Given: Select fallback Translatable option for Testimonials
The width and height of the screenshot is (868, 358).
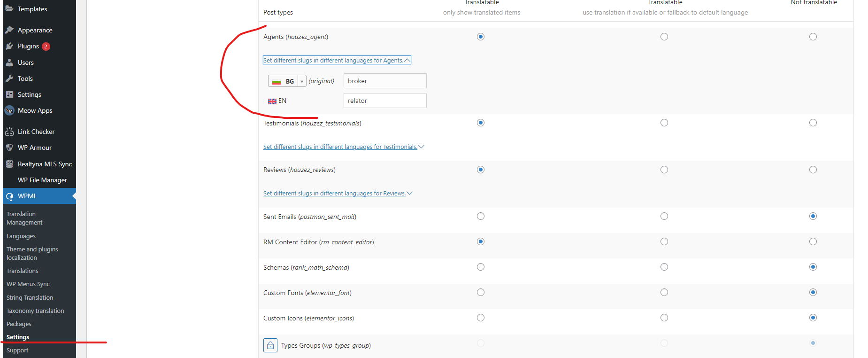Looking at the screenshot, I should tap(664, 123).
